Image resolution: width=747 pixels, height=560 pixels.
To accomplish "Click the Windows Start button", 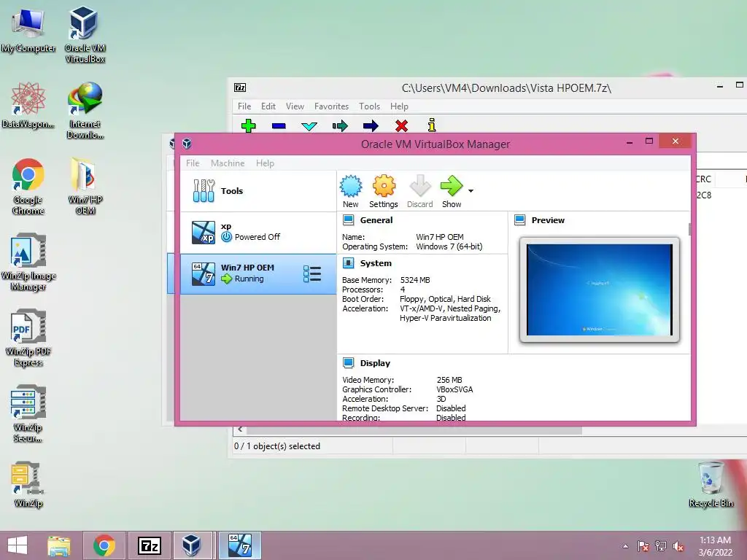I will pyautogui.click(x=18, y=545).
